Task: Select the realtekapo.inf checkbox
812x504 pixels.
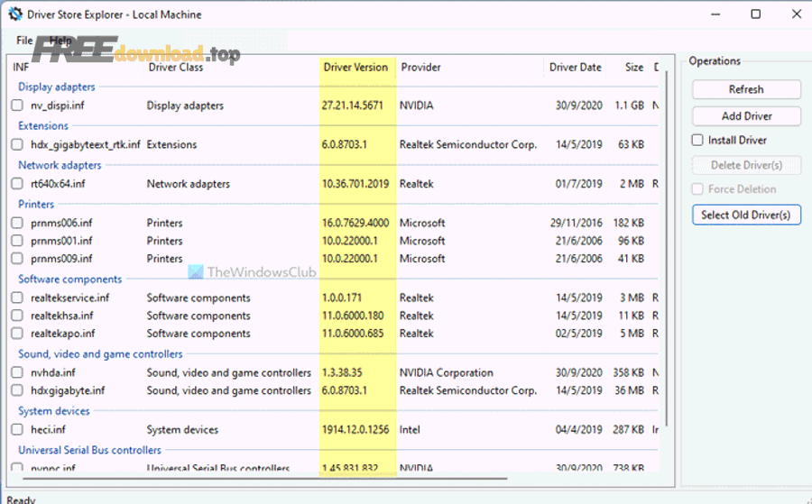Action: click(17, 334)
